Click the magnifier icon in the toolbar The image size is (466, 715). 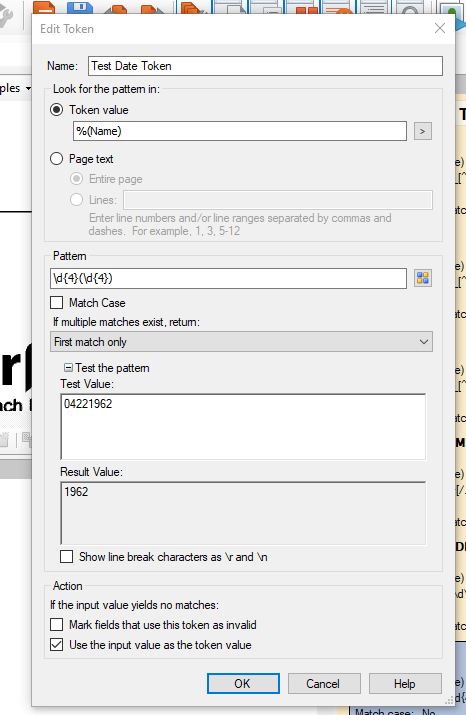pyautogui.click(x=410, y=7)
